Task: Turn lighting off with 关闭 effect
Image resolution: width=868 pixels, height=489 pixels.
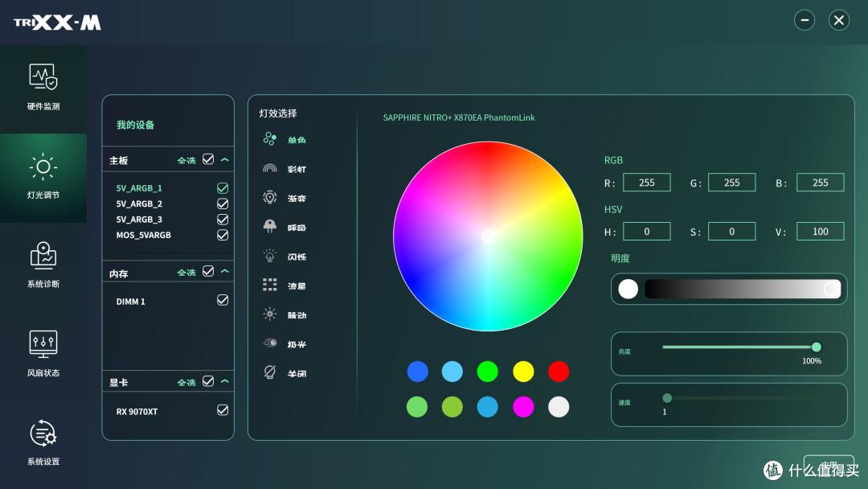Action: coord(285,372)
